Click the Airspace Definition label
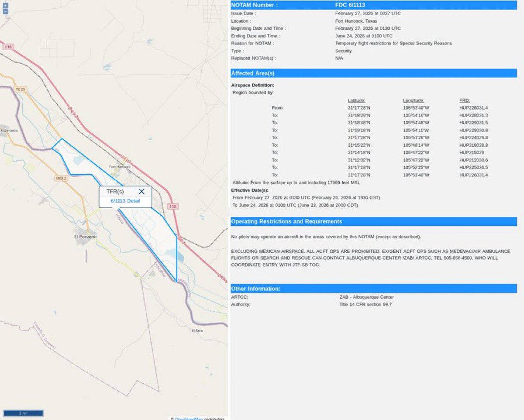 (x=253, y=85)
